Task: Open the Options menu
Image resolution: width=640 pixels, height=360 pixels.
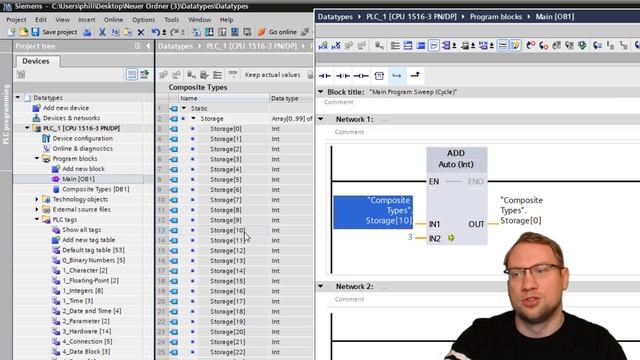Action: 143,20
